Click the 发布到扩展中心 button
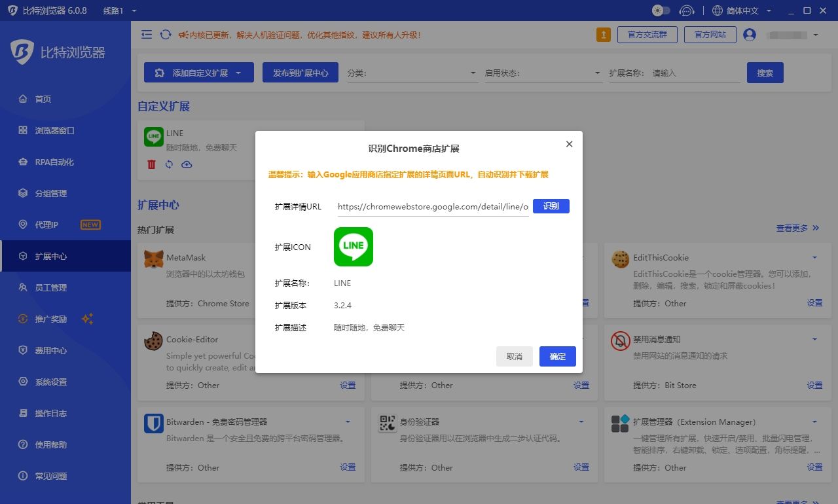Image resolution: width=838 pixels, height=504 pixels. coord(301,73)
